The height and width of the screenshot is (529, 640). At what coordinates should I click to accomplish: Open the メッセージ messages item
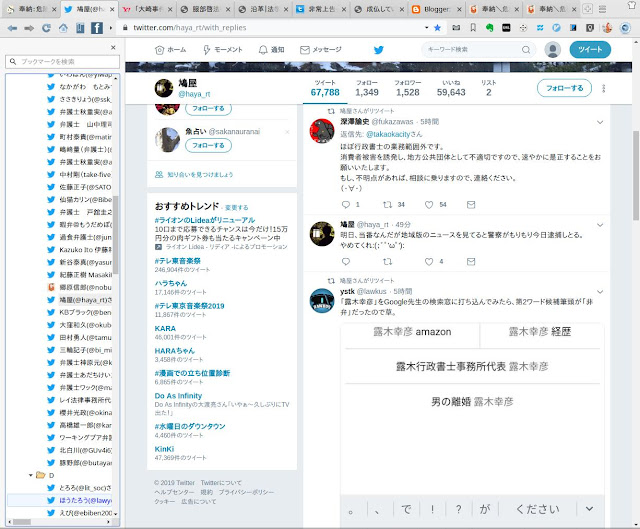click(321, 50)
